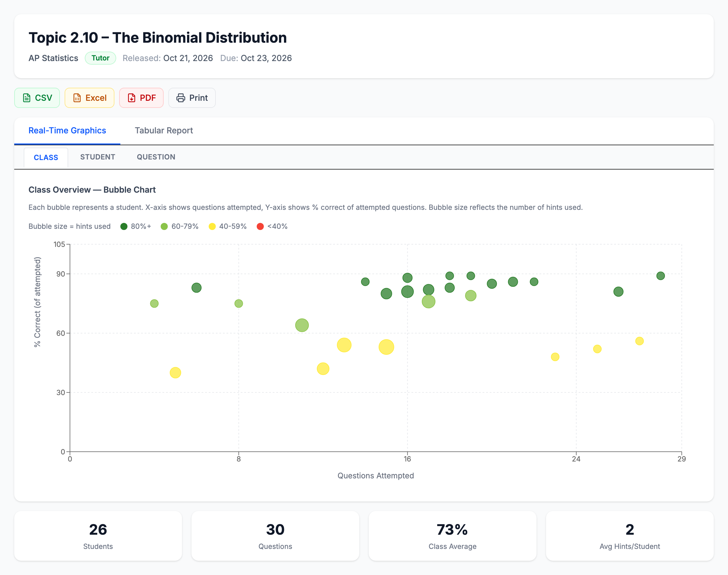Click the red <40% legend swatch
This screenshot has height=575, width=728.
(260, 226)
